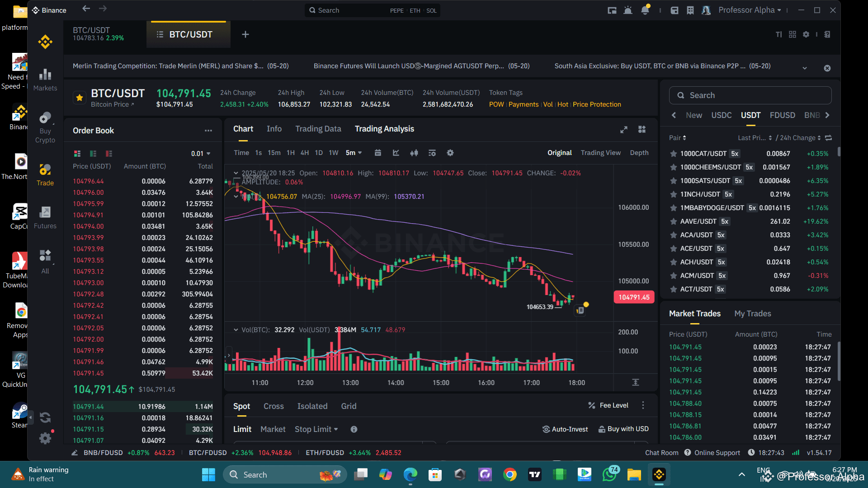868x488 pixels.
Task: Open sidebar settings gear
Action: pyautogui.click(x=45, y=438)
